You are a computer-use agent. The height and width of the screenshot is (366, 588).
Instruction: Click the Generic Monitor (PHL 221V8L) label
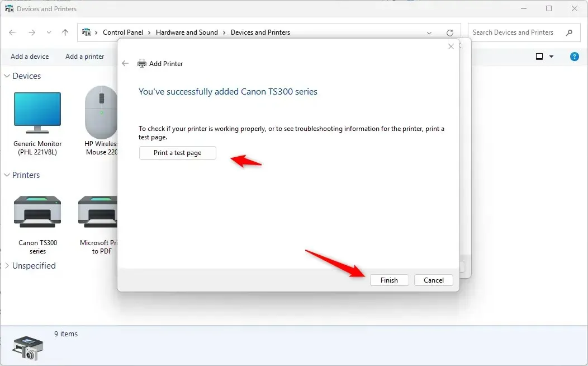coord(37,148)
